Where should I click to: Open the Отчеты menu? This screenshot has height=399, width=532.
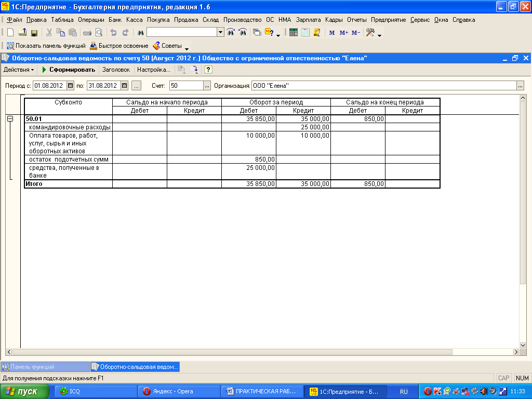pyautogui.click(x=356, y=20)
